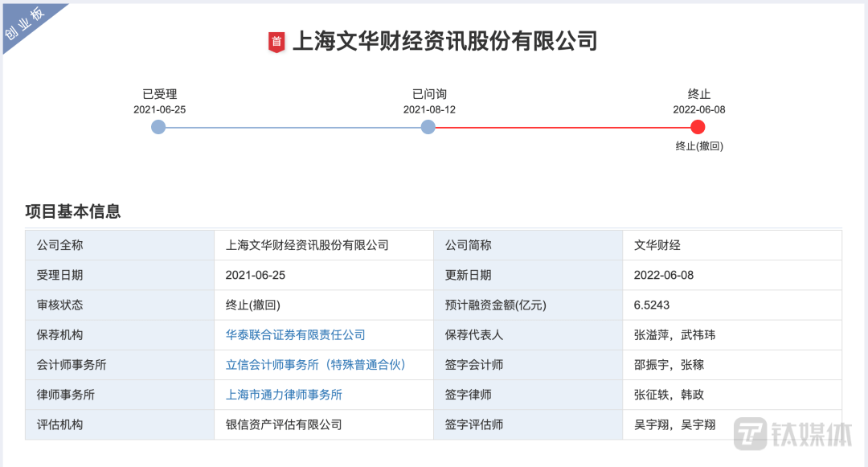Select the red 终止 timeline node dot
868x467 pixels.
click(698, 127)
